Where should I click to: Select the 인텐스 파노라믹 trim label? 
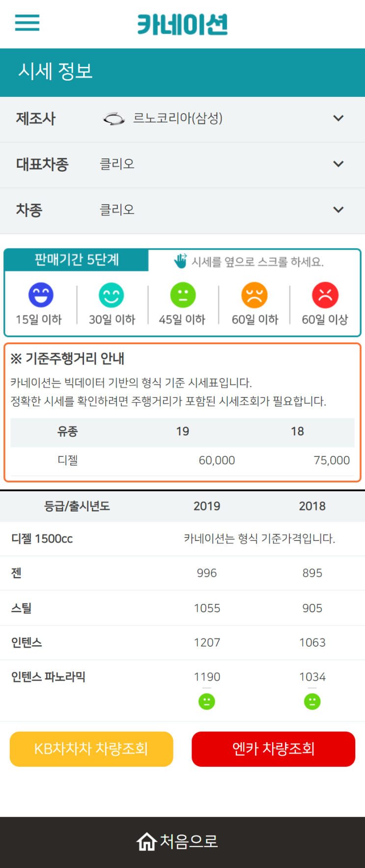(48, 677)
